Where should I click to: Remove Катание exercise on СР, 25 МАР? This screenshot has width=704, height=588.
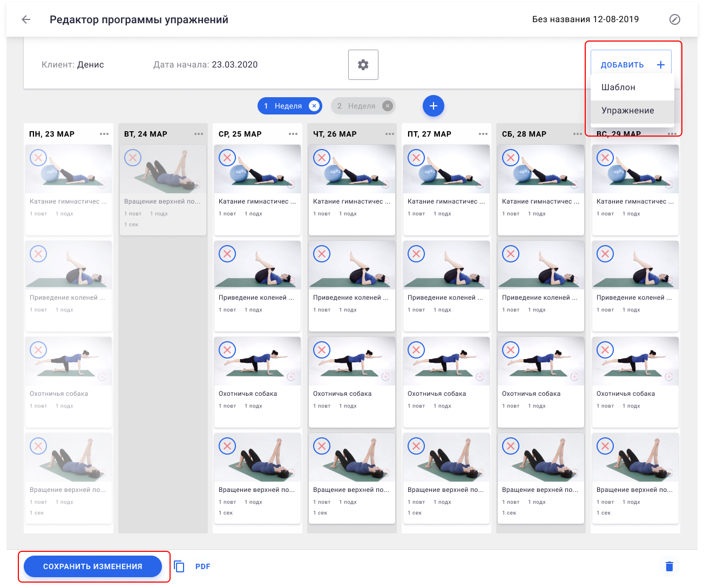point(227,158)
